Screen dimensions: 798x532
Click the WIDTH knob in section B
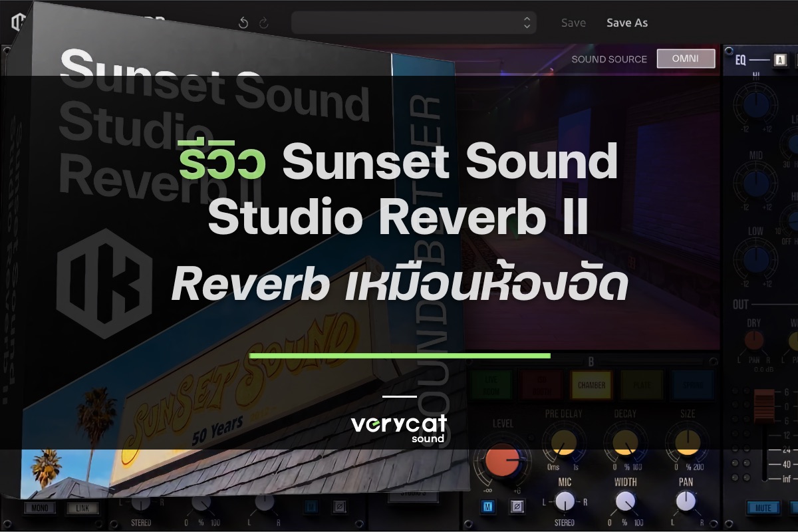pyautogui.click(x=625, y=501)
